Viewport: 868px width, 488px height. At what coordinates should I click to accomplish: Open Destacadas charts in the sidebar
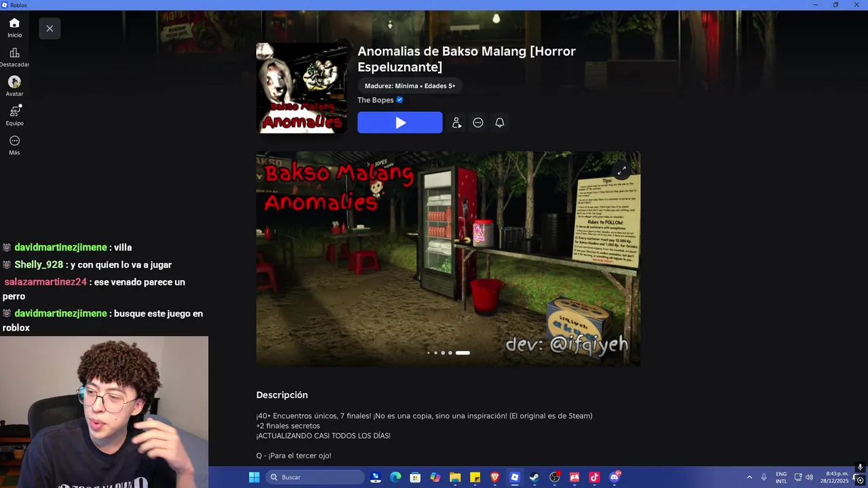click(x=14, y=57)
